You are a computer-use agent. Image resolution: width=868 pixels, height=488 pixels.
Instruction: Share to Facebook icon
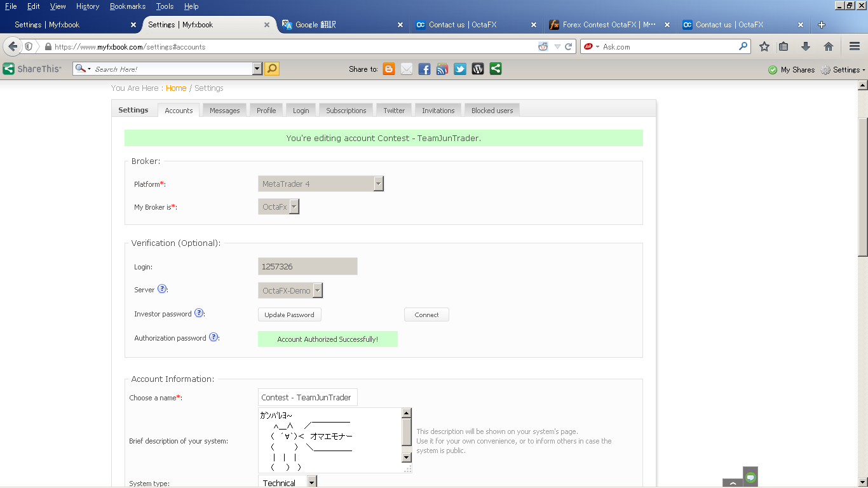(424, 69)
